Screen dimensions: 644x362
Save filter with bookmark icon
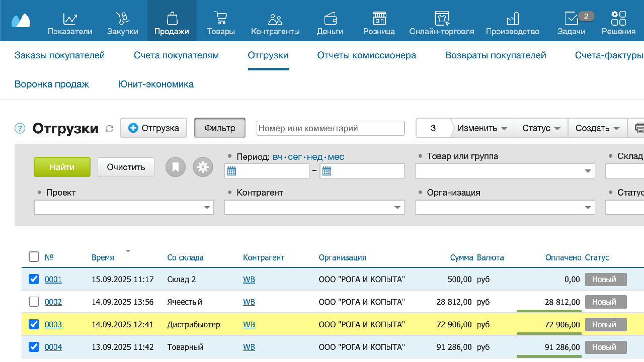[x=176, y=167]
